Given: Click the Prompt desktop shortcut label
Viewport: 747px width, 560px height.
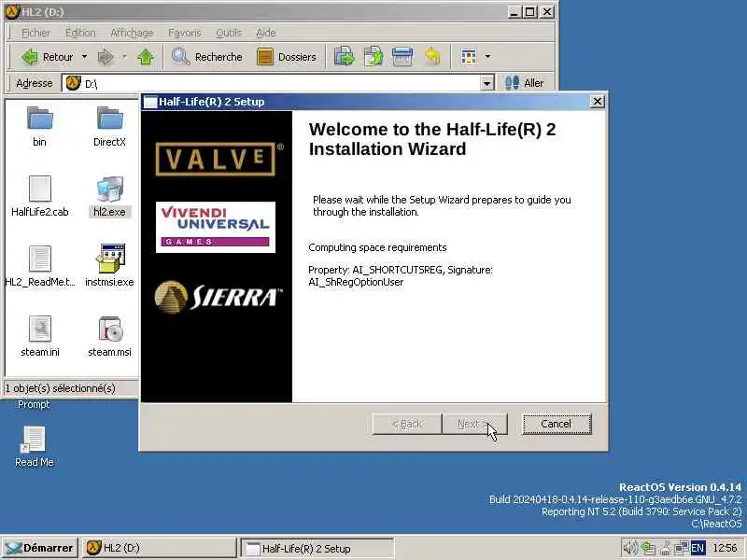Looking at the screenshot, I should (34, 405).
